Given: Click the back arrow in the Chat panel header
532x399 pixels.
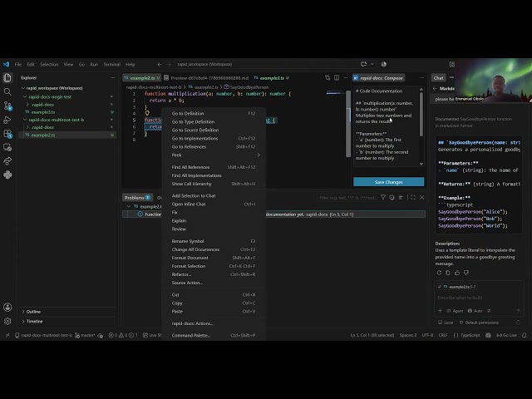Looking at the screenshot, I should tap(435, 89).
